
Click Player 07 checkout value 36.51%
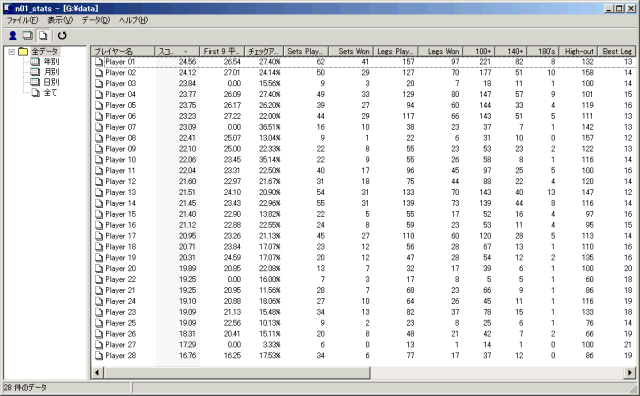click(x=269, y=127)
